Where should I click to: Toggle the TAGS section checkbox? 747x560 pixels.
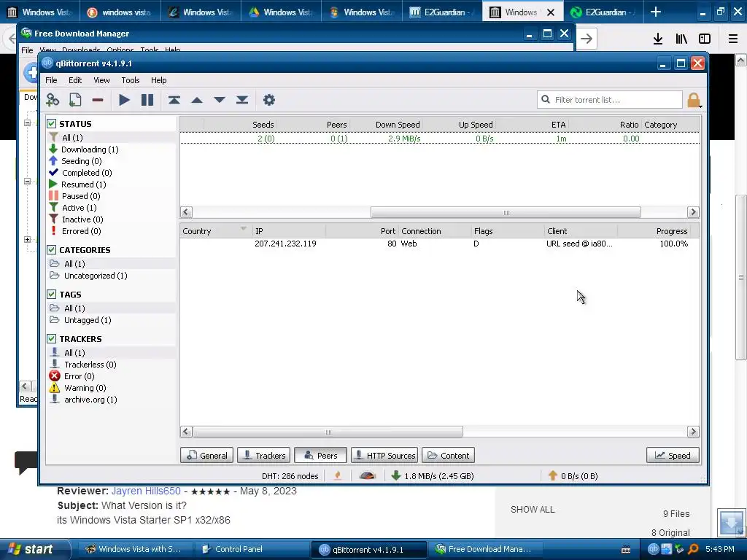coord(52,295)
